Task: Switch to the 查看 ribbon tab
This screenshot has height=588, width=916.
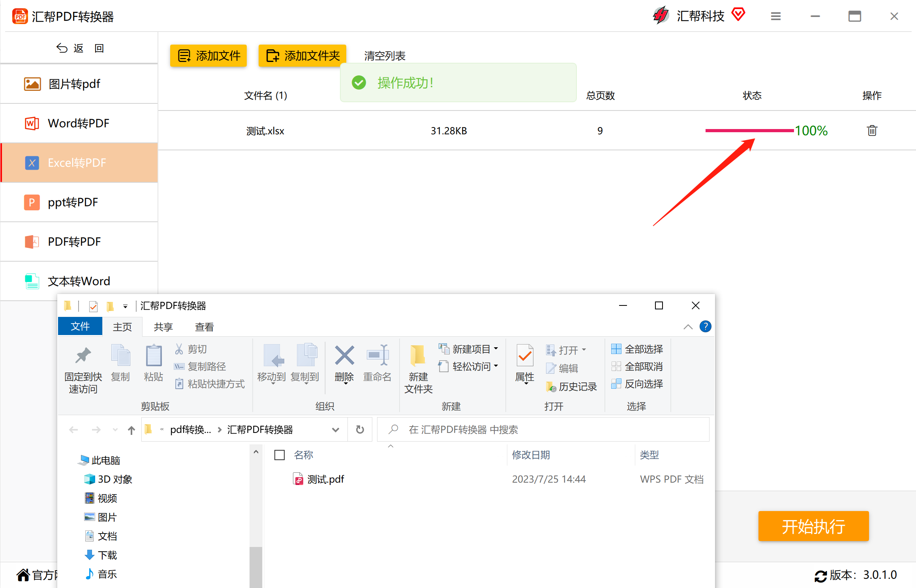Action: coord(204,327)
